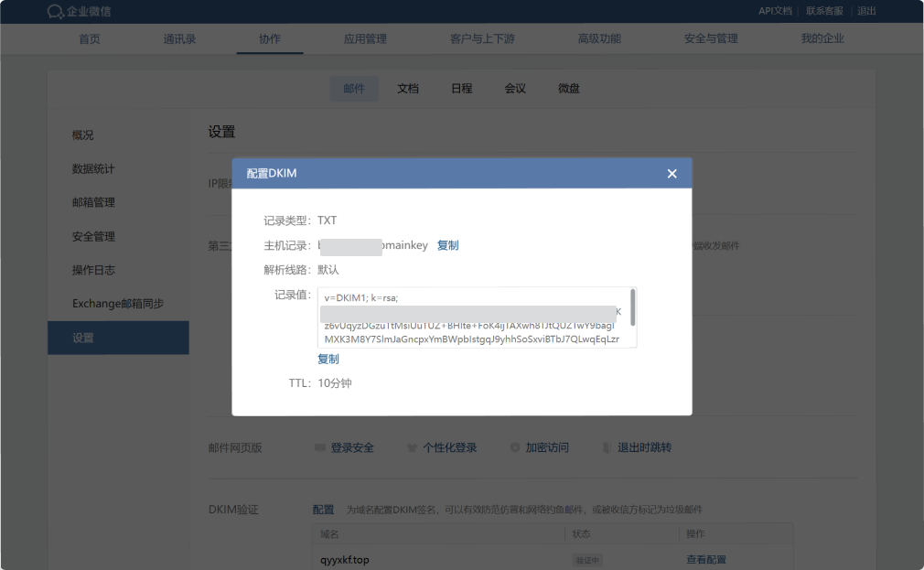924x570 pixels.
Task: Copy the 主机记录 host record
Action: (x=447, y=246)
